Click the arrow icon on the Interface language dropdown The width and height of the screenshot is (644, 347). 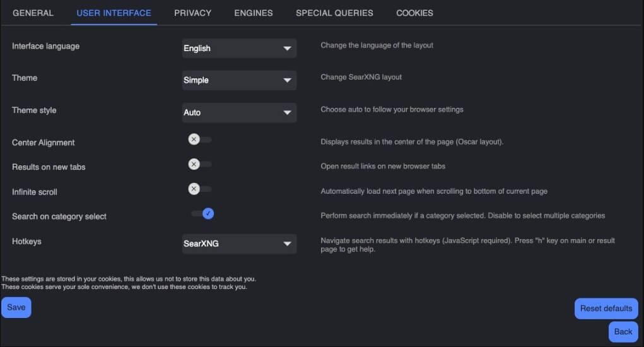coord(287,49)
